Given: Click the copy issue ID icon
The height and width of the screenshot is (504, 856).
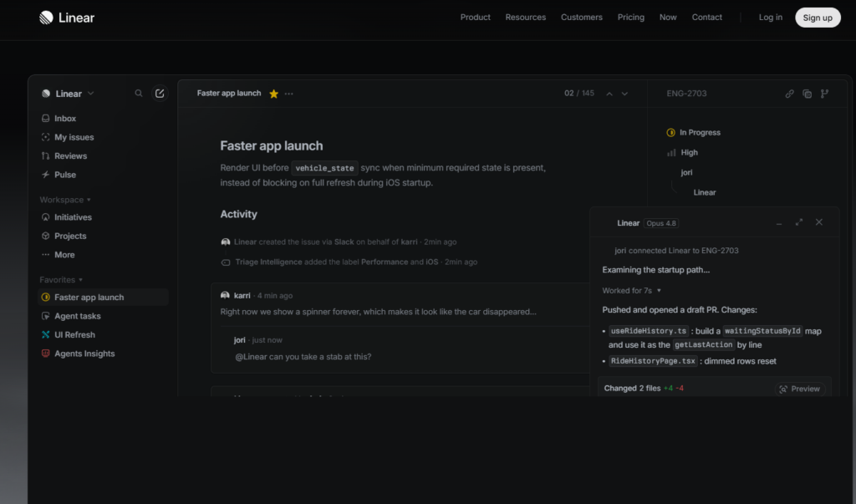Looking at the screenshot, I should 807,94.
